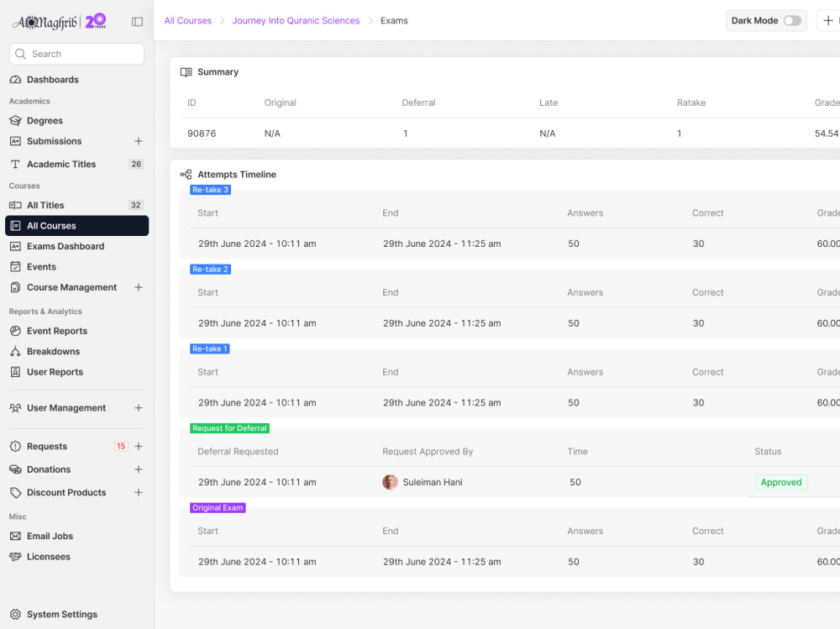
Task: Click the All Titles 32 badge
Action: (135, 205)
